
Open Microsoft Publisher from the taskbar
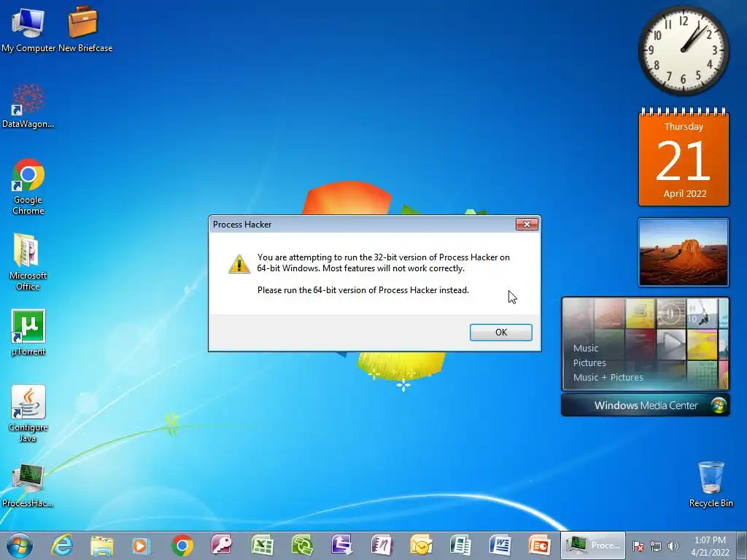point(461,545)
